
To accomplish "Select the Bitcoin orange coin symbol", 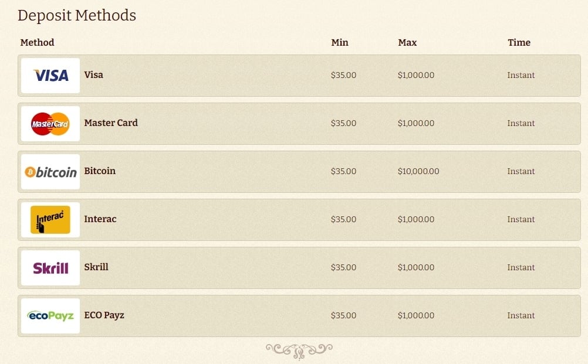I will point(29,172).
